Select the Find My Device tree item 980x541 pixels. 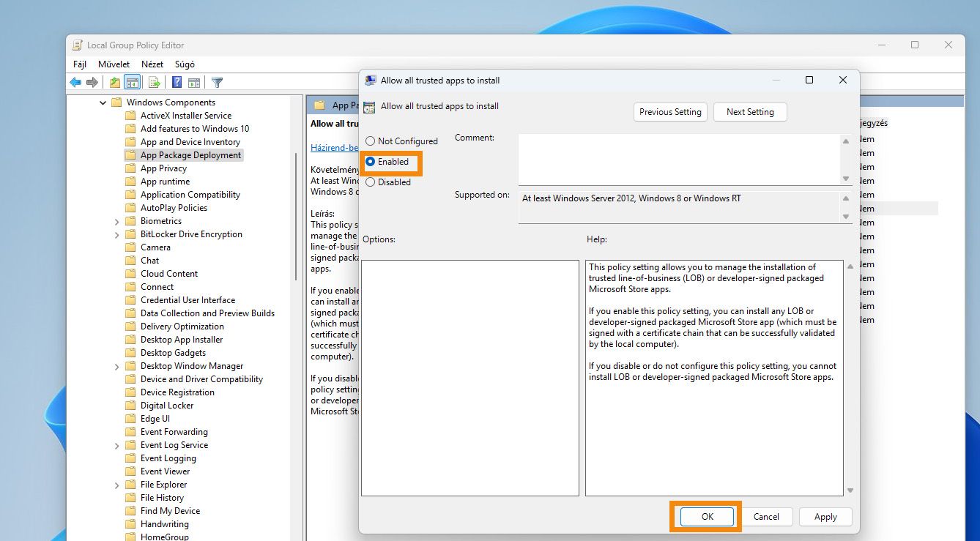(170, 511)
